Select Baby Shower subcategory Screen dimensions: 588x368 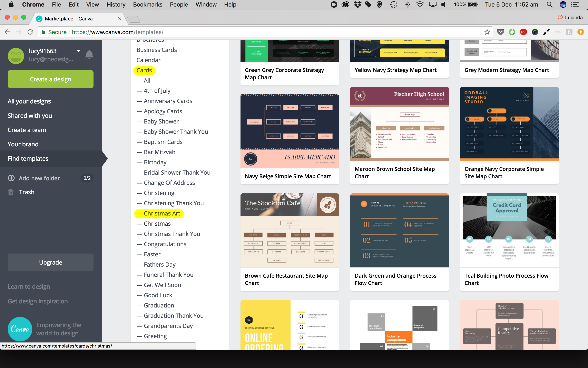pos(158,121)
